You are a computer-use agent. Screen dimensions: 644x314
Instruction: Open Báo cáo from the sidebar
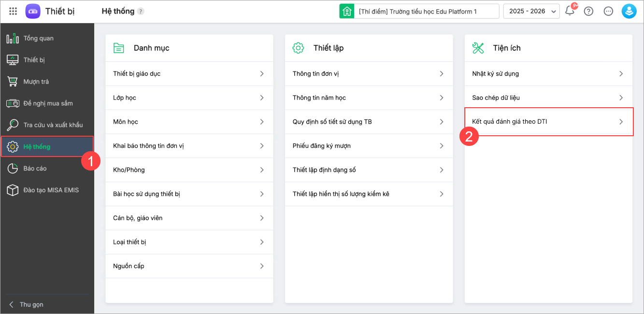[x=35, y=168]
